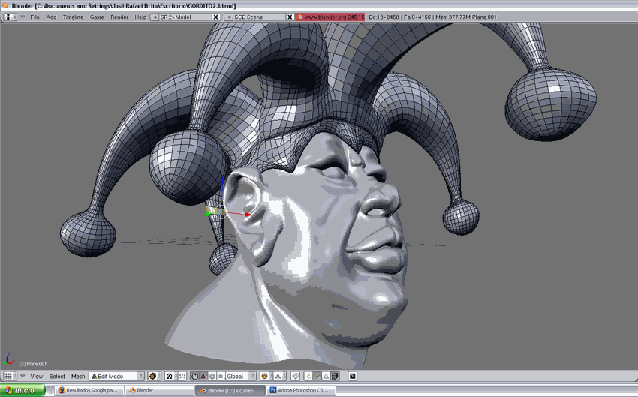Click the draw type shading sphere icon
638x397 pixels.
[153, 376]
